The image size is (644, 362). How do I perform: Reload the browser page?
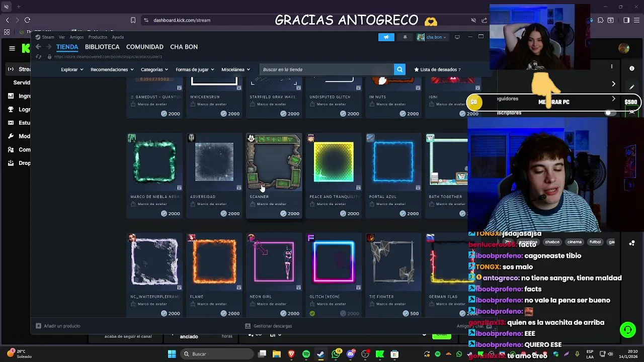pos(27,20)
